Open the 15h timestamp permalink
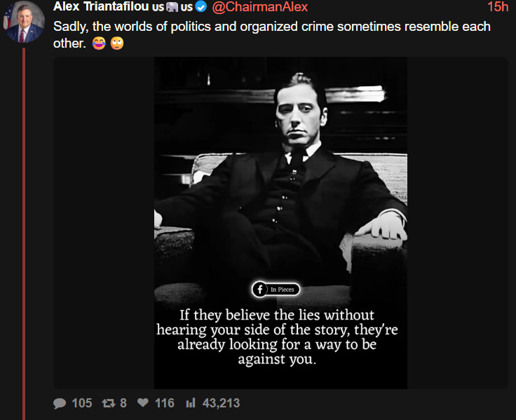516x420 pixels. coord(497,7)
